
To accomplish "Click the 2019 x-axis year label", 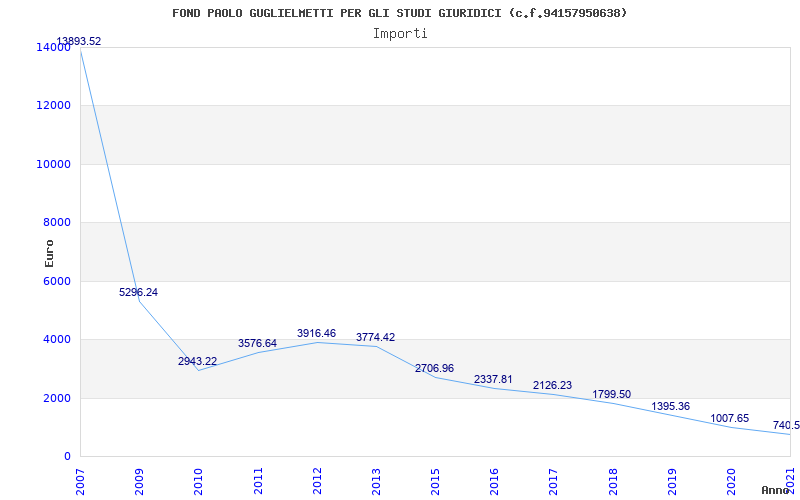I will (672, 481).
